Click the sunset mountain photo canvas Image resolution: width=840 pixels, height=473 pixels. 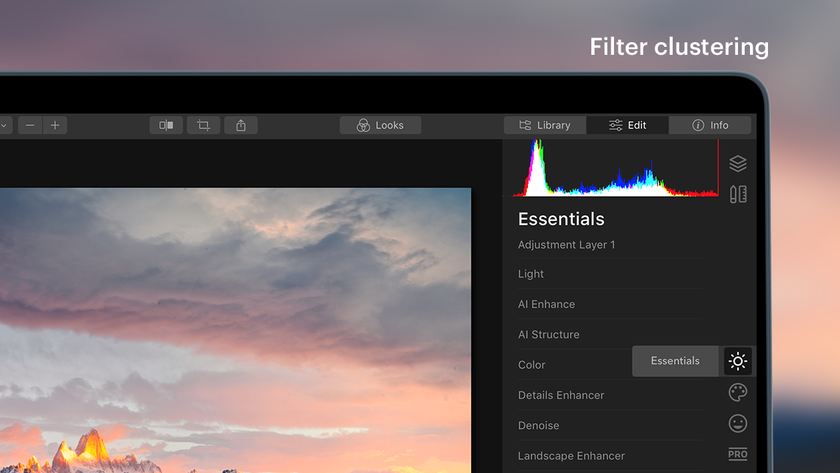235,330
